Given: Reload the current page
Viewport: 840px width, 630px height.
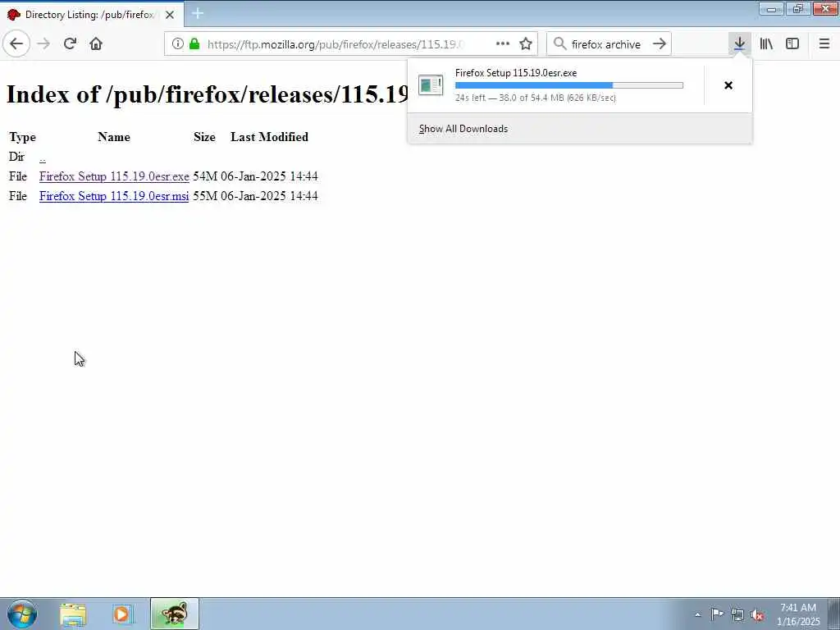Looking at the screenshot, I should [x=70, y=43].
